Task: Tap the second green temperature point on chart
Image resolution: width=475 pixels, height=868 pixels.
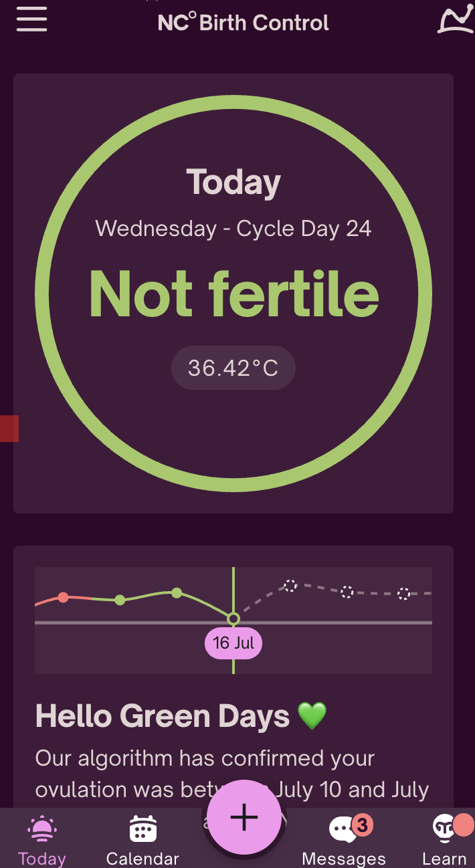Action: coord(177,592)
